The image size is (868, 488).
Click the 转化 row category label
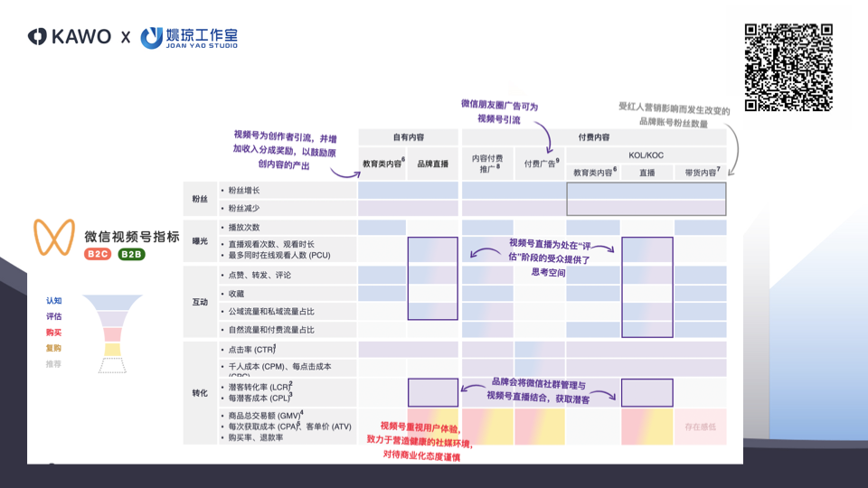200,393
